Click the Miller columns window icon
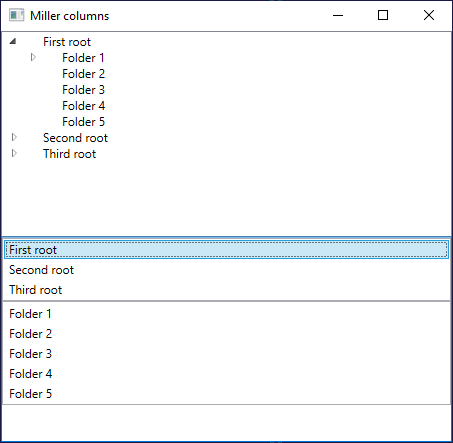The width and height of the screenshot is (453, 443). pyautogui.click(x=16, y=15)
